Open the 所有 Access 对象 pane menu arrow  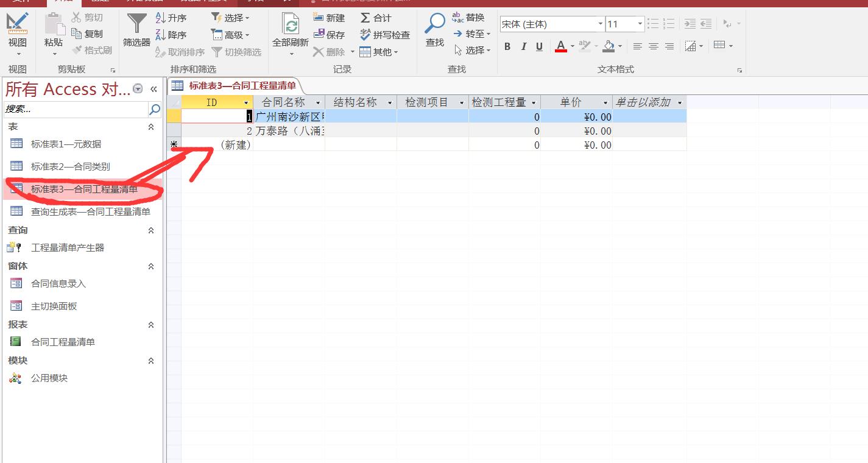(138, 89)
